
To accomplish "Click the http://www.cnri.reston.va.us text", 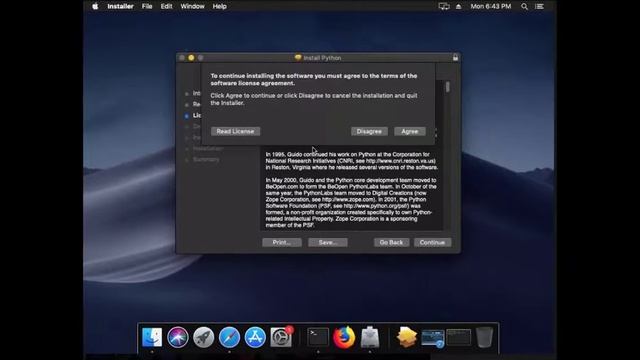I will (400, 161).
